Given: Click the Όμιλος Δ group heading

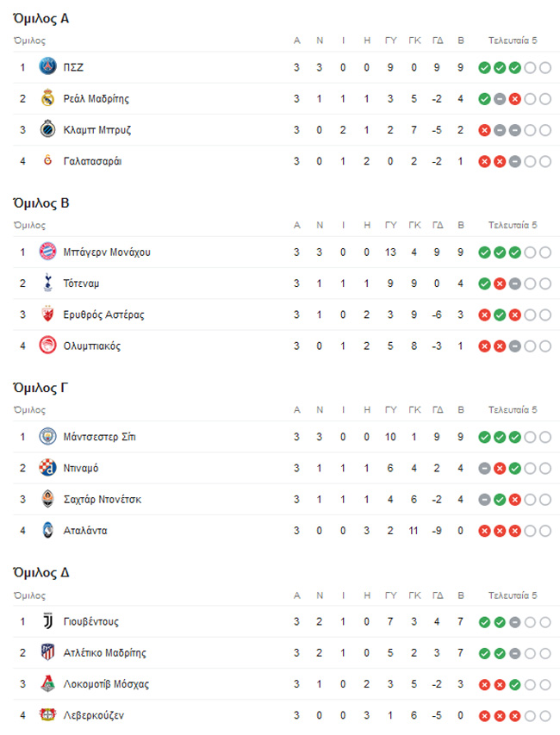Looking at the screenshot, I should click(41, 573).
